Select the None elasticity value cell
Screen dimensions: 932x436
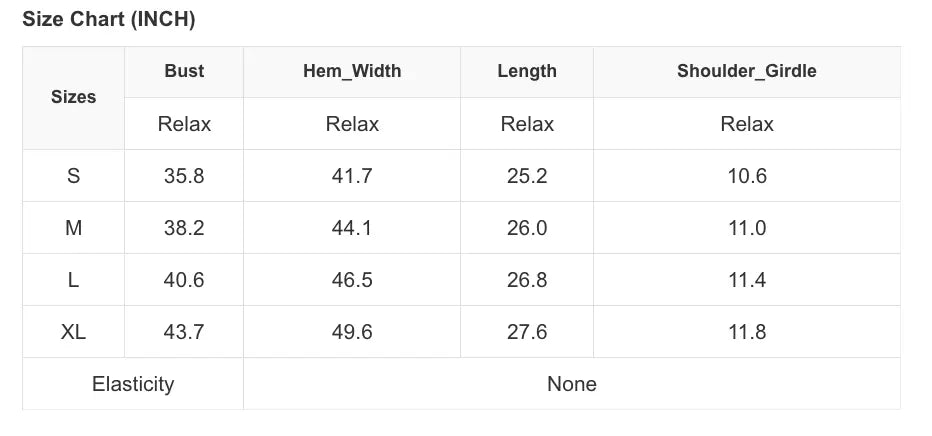[x=572, y=384]
